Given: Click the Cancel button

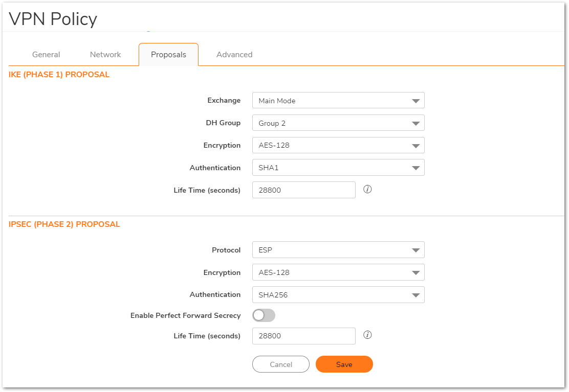Looking at the screenshot, I should coord(281,364).
